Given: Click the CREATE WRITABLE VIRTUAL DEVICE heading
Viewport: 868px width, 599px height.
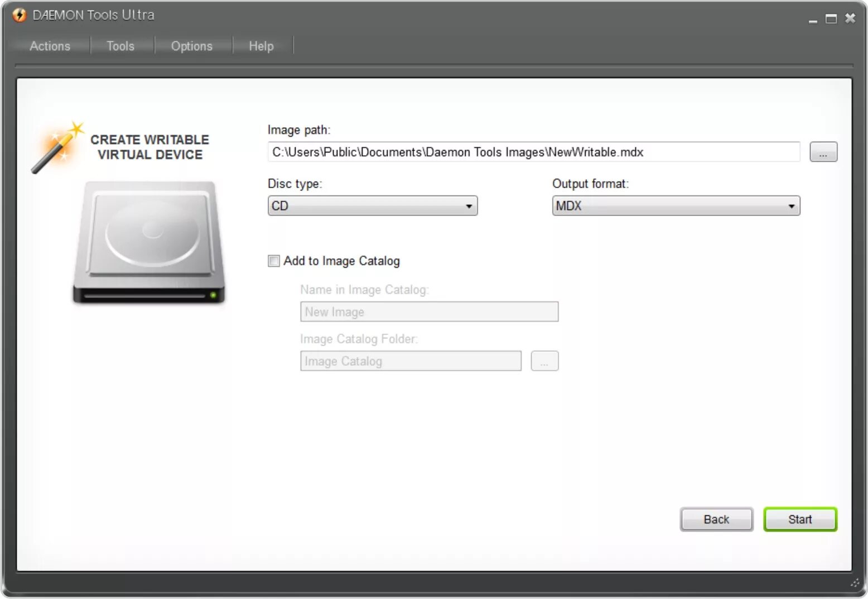Looking at the screenshot, I should coord(150,147).
